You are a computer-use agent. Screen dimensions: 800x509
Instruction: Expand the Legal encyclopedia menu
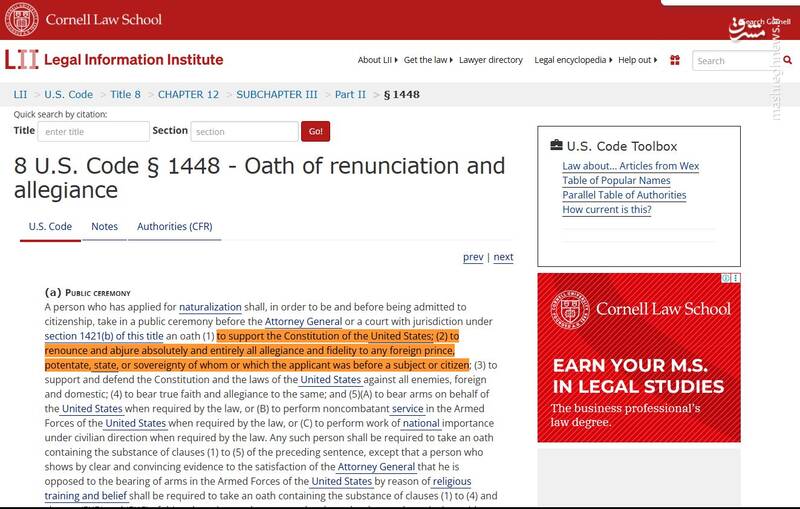point(573,60)
